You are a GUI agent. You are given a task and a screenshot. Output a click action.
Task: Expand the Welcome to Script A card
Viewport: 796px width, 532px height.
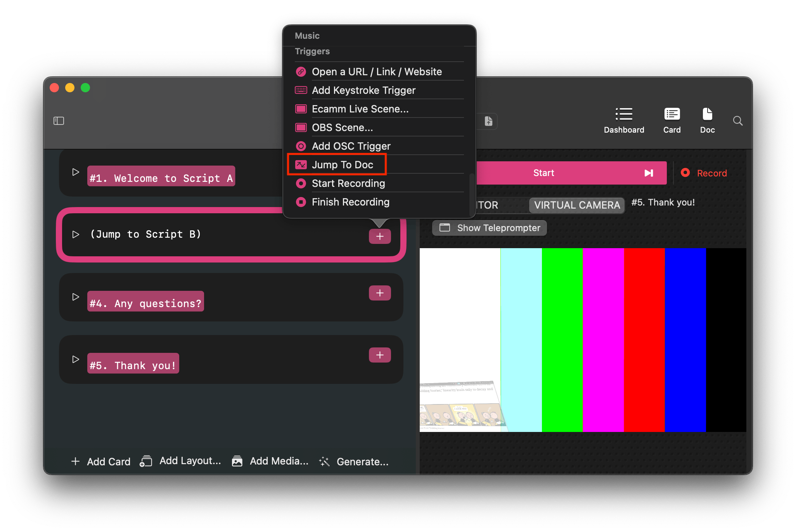[x=76, y=172]
